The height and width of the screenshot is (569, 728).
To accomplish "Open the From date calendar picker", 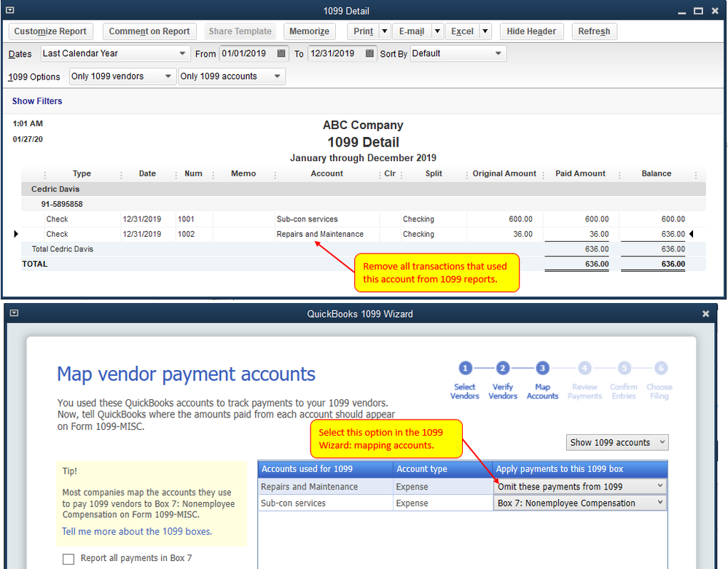I will 281,53.
